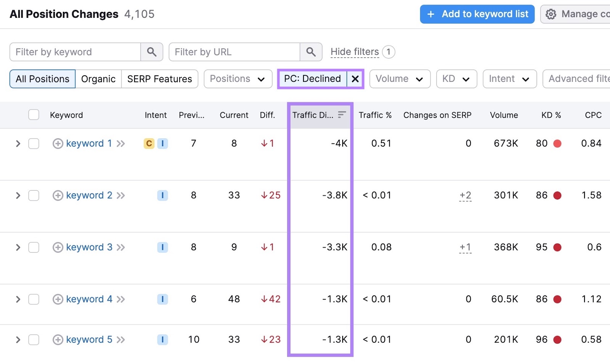Click the plus icon beside keyword 1
The image size is (610, 364).
point(58,143)
